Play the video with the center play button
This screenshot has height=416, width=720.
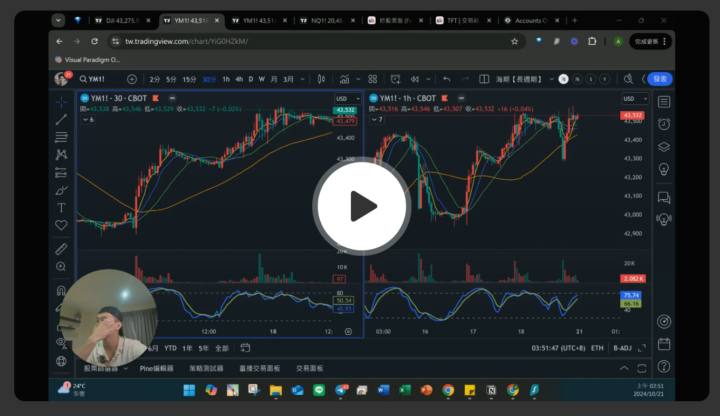(x=360, y=207)
